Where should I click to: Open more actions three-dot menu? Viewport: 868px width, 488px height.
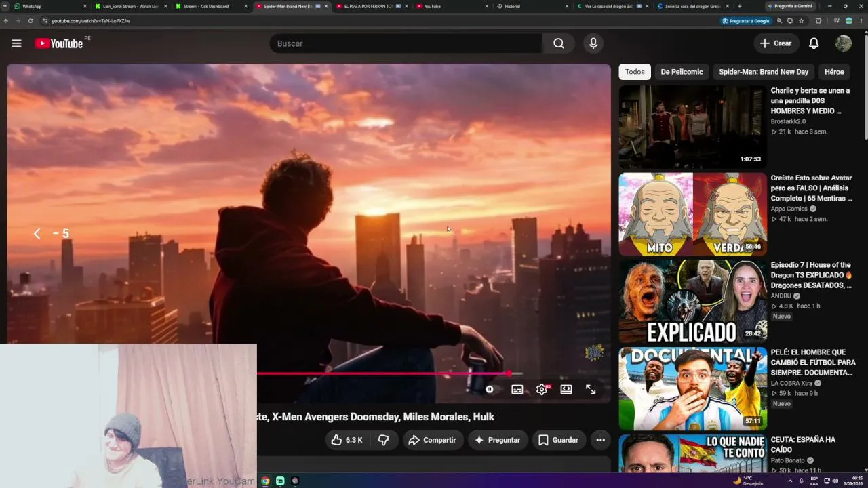600,440
